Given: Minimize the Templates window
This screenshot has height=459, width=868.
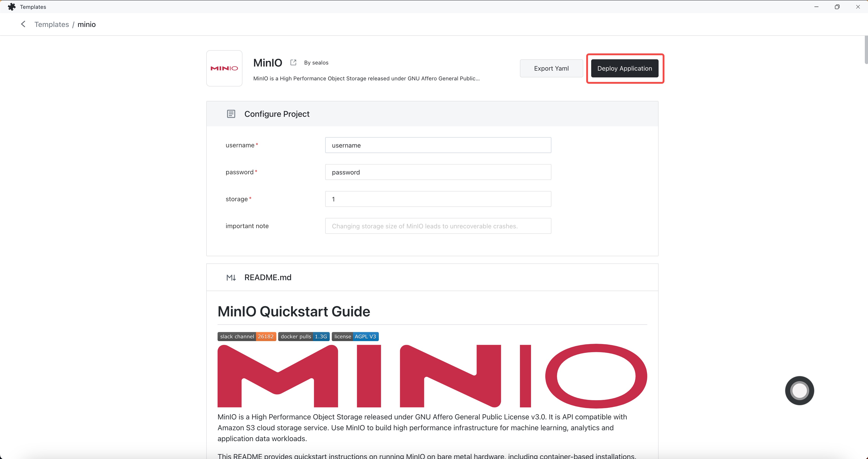Looking at the screenshot, I should [816, 7].
